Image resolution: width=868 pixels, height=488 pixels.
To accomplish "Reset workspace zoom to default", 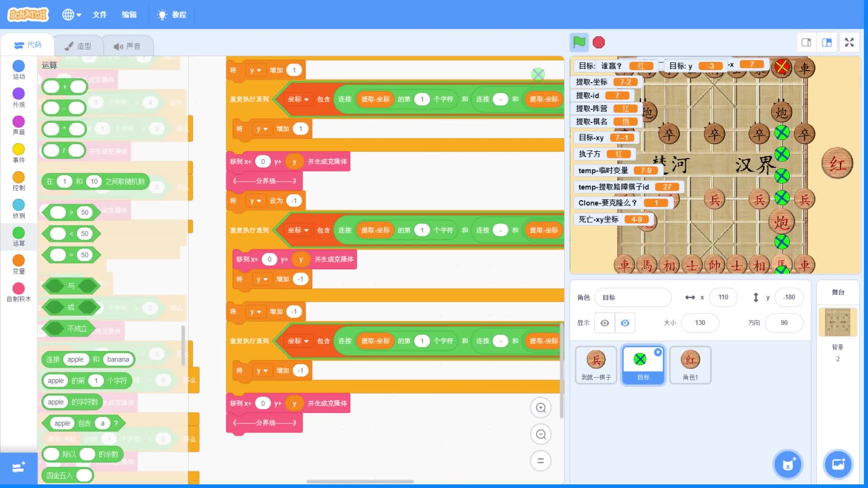I will click(x=541, y=461).
